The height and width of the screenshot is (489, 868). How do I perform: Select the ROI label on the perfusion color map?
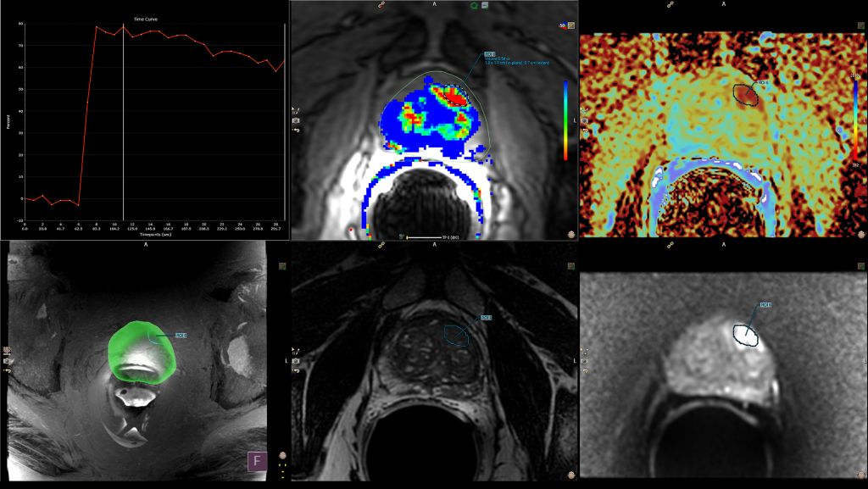pyautogui.click(x=489, y=54)
